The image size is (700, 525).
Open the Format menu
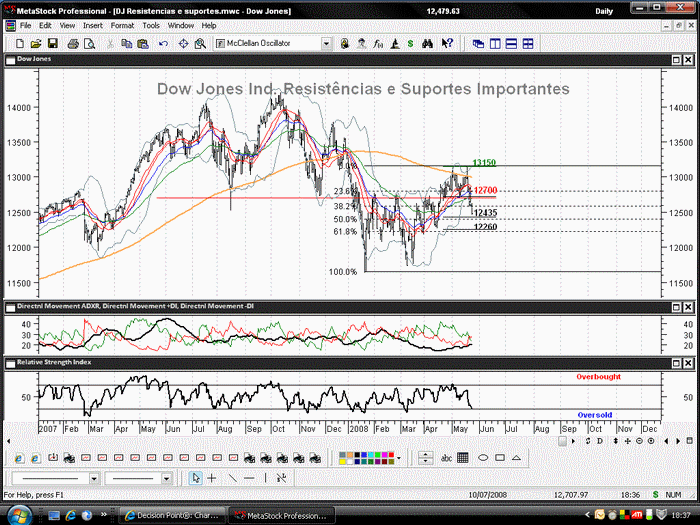[122, 25]
